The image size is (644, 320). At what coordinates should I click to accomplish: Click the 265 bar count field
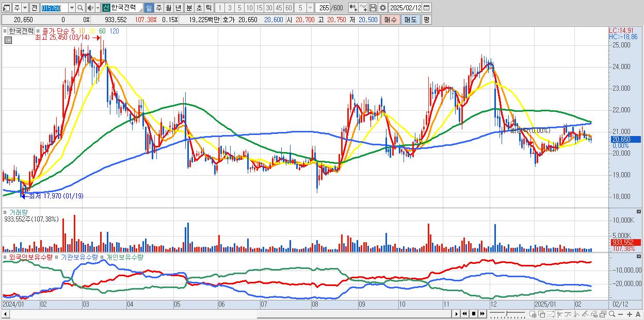pos(323,8)
